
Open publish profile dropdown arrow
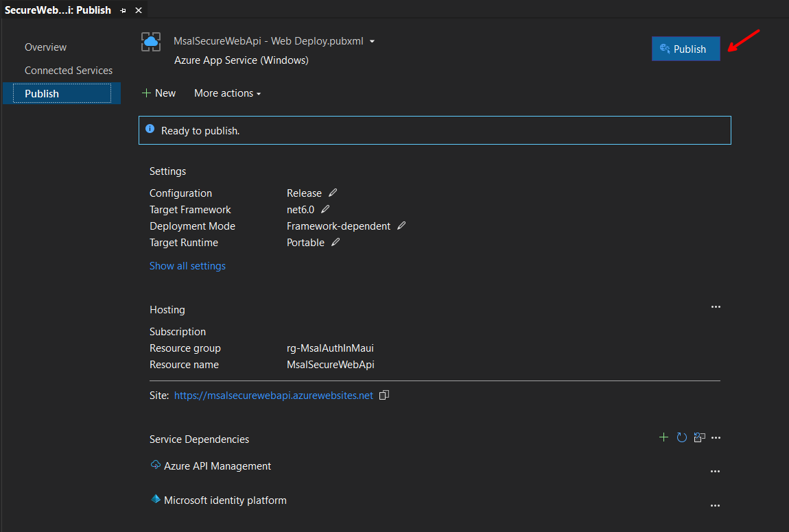click(x=372, y=41)
